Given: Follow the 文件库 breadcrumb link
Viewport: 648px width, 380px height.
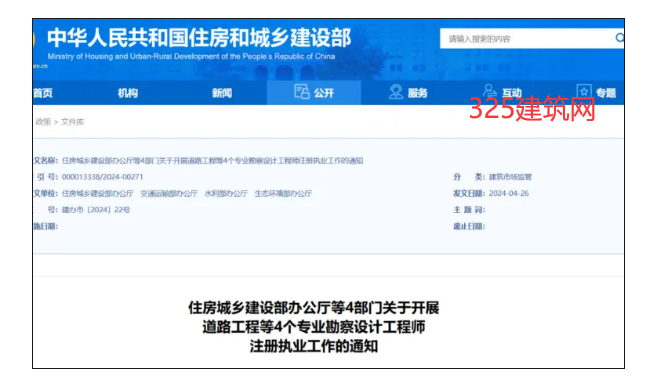Looking at the screenshot, I should pyautogui.click(x=72, y=122).
